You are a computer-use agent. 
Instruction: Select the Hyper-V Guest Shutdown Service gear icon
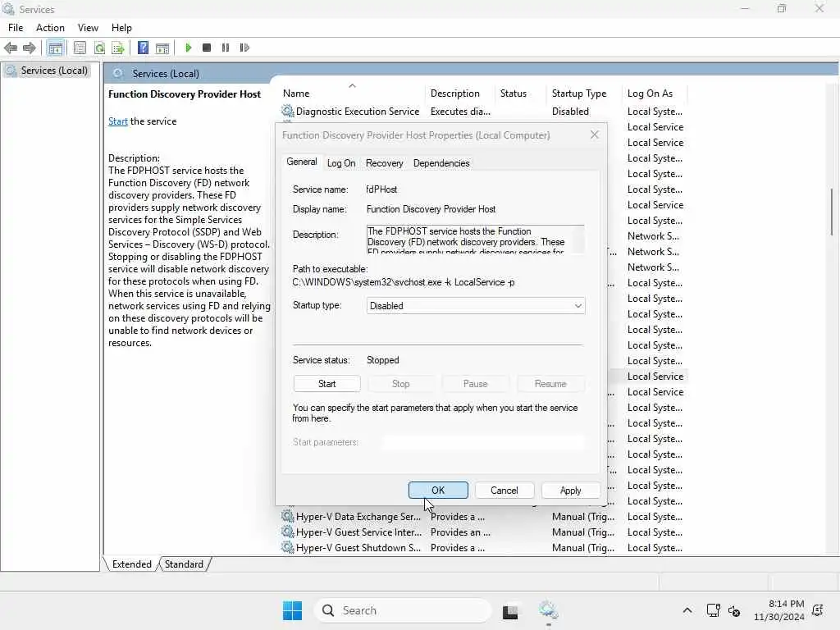point(288,547)
